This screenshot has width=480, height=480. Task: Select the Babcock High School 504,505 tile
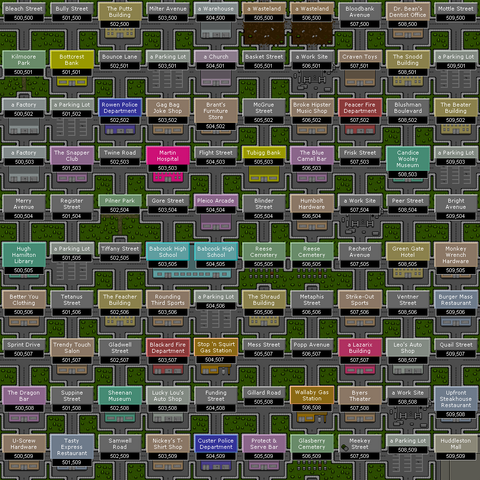(x=216, y=252)
